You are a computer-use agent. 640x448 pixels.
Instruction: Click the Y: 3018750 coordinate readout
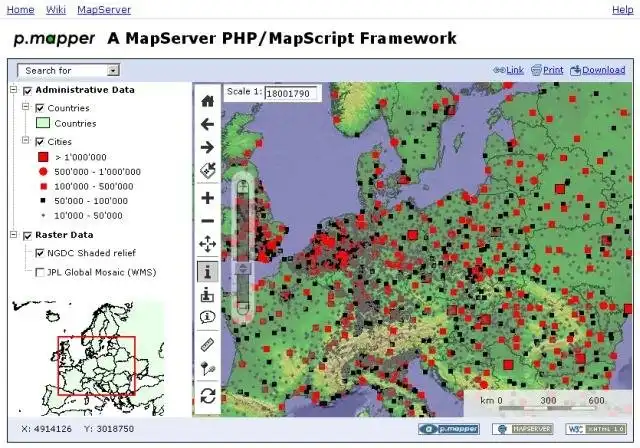tap(109, 429)
